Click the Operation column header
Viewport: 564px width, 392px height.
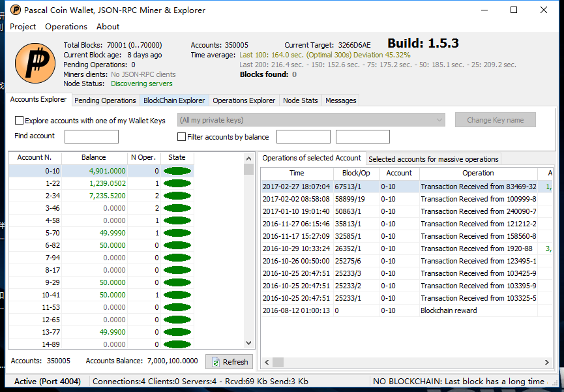pyautogui.click(x=479, y=173)
